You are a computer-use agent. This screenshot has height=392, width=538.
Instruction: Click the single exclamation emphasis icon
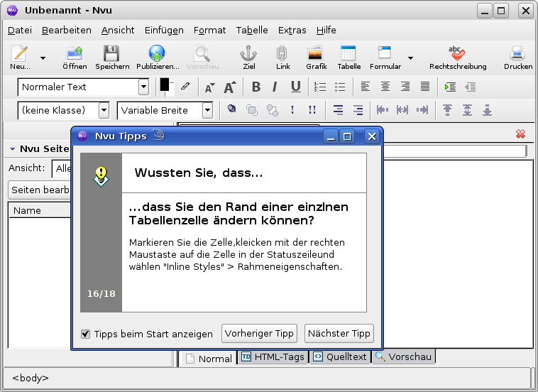pos(292,110)
